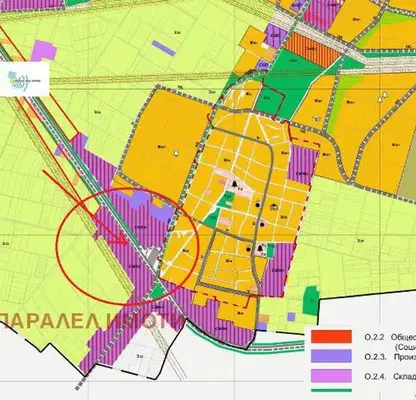
Task: Click the white bell in the northeast orange zone
Action: 385,95
